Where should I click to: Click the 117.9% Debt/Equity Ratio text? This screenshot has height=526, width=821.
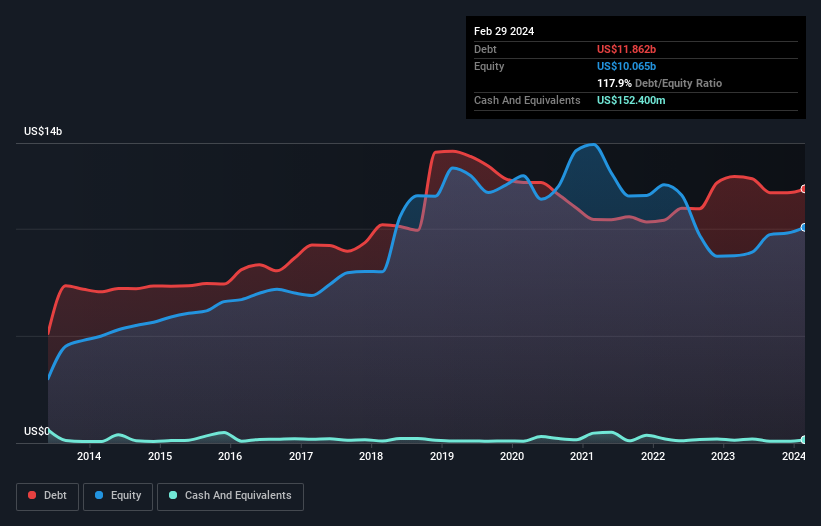point(659,83)
